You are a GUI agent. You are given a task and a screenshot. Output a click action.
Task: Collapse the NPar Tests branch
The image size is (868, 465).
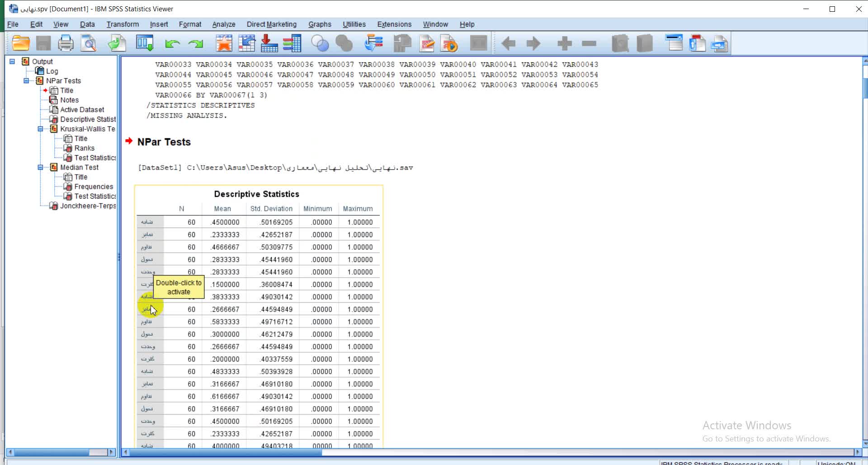(x=26, y=81)
